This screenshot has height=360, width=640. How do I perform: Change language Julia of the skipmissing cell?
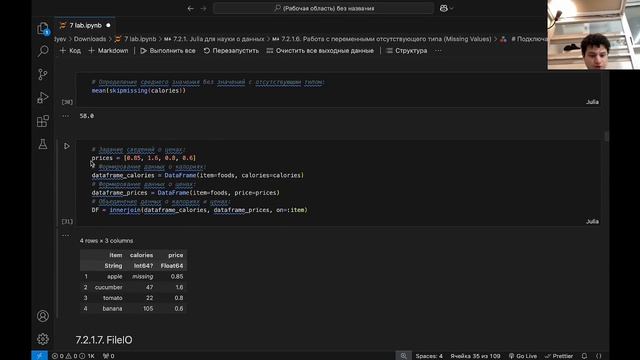pos(592,102)
